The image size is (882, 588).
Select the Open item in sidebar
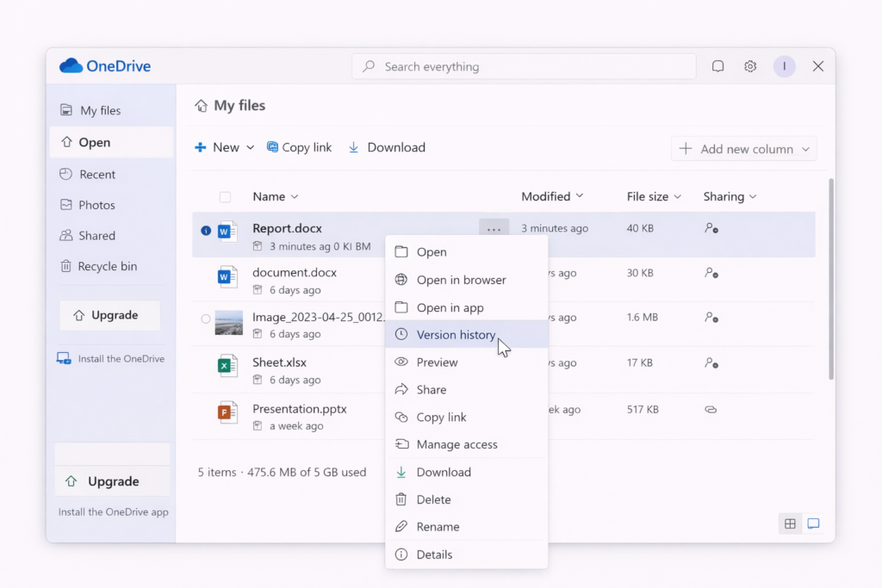pos(112,142)
